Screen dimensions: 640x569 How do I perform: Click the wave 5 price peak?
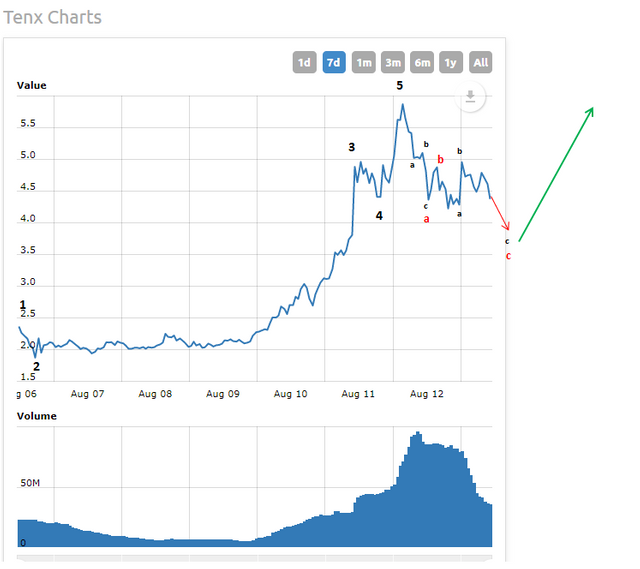(x=402, y=104)
